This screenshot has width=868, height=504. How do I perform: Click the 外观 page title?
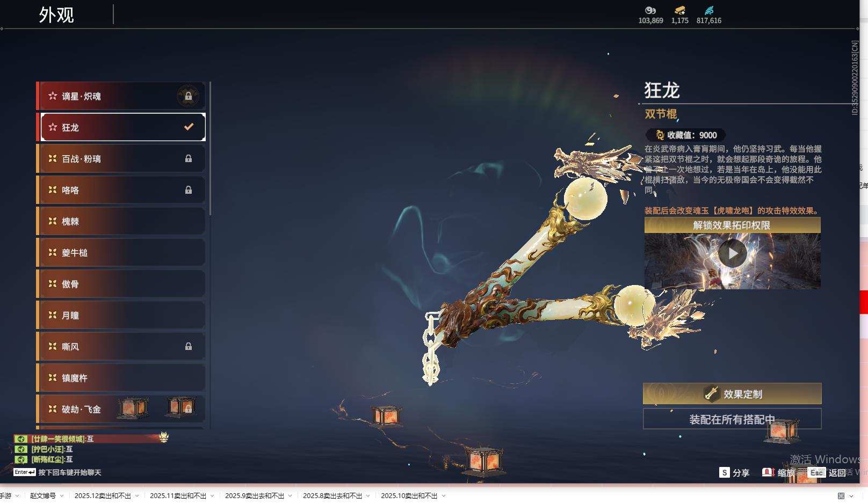point(56,14)
